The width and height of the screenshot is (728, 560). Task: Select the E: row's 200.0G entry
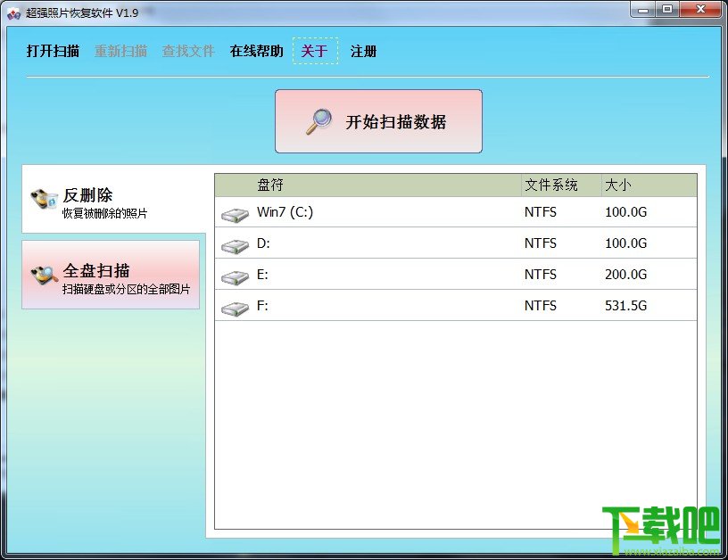626,275
